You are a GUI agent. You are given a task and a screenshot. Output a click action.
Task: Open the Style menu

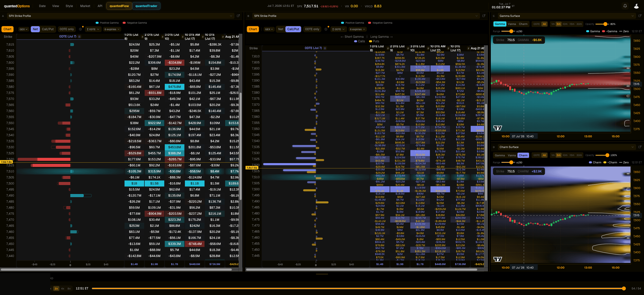[x=69, y=6]
